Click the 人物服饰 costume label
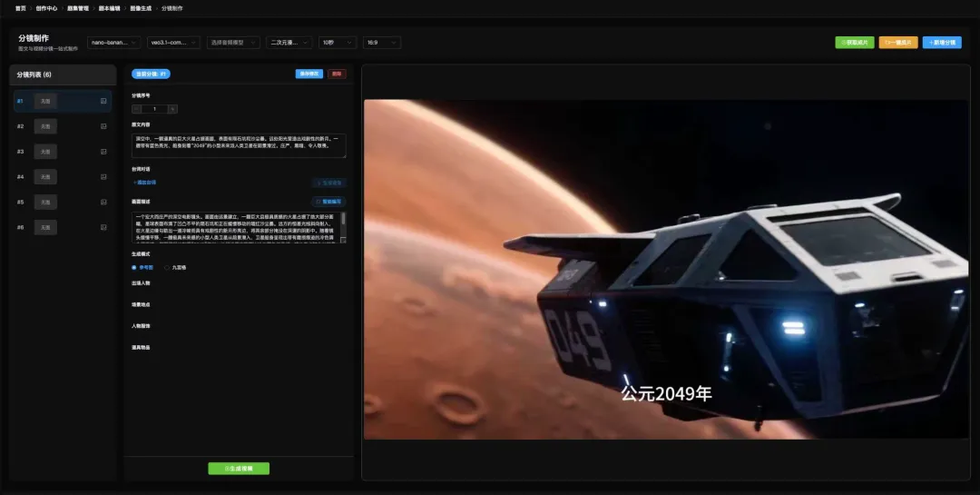980x495 pixels. pyautogui.click(x=141, y=326)
